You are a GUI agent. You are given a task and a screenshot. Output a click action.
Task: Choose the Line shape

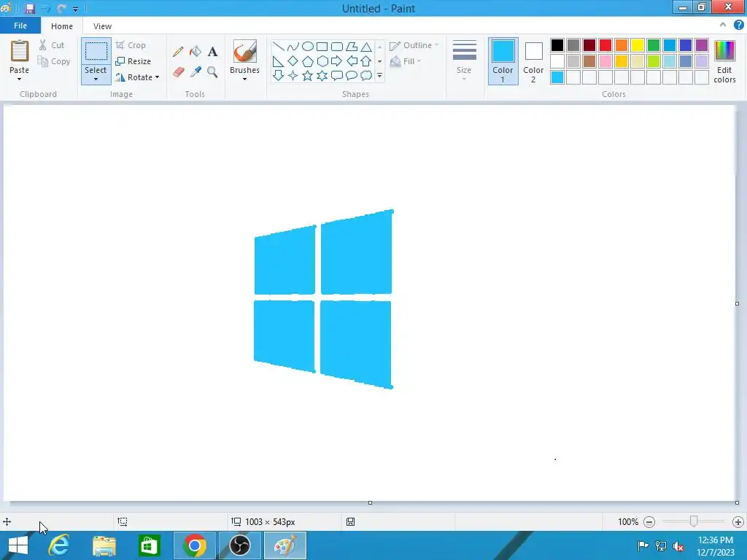click(278, 47)
